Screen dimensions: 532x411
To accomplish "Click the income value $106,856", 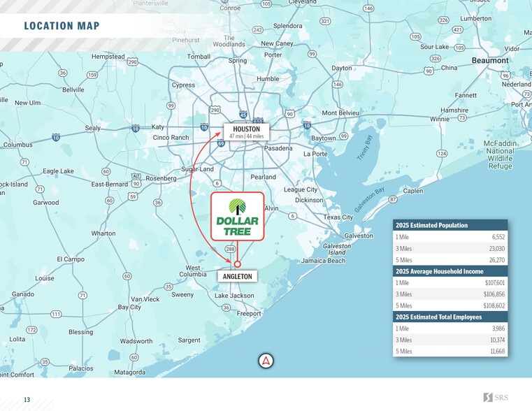I will [494, 294].
